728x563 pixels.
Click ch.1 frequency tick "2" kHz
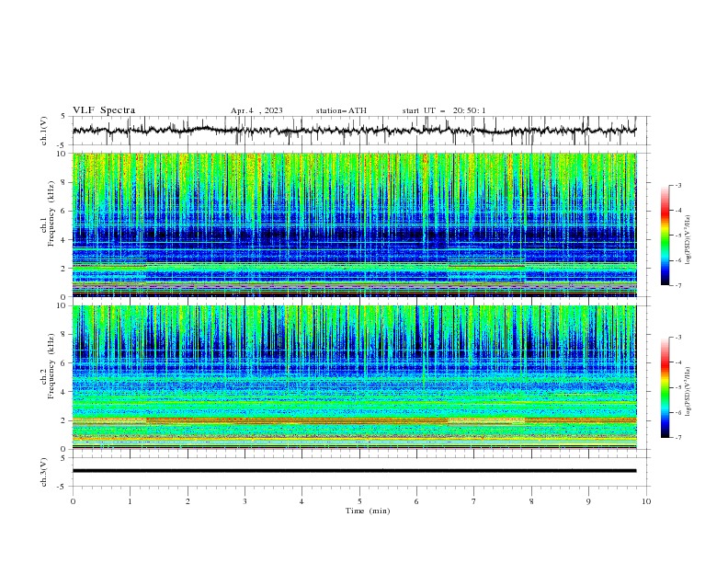pyautogui.click(x=63, y=269)
